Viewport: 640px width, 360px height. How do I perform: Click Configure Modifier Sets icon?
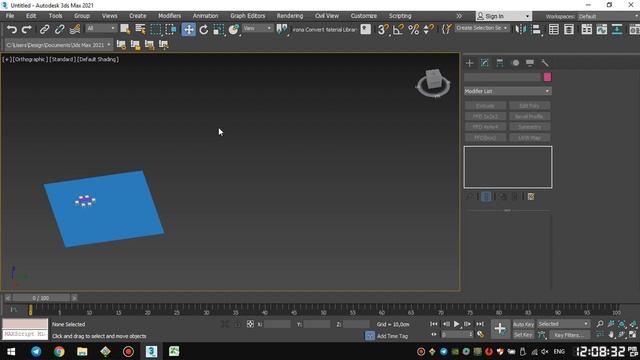click(x=531, y=197)
